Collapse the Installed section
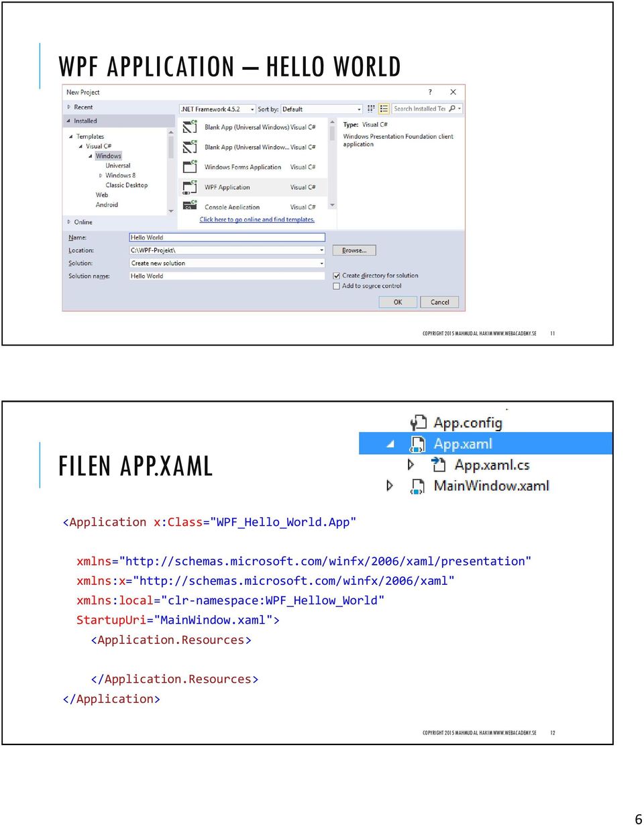 coord(68,121)
